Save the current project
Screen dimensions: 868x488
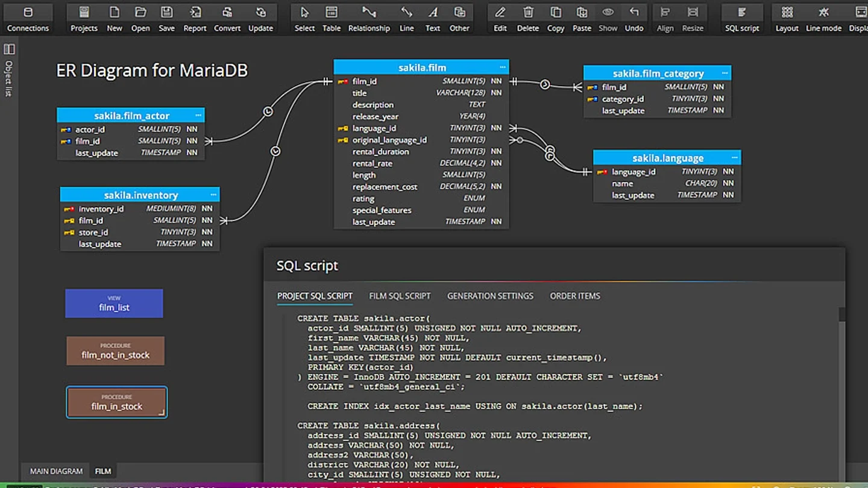coord(166,19)
